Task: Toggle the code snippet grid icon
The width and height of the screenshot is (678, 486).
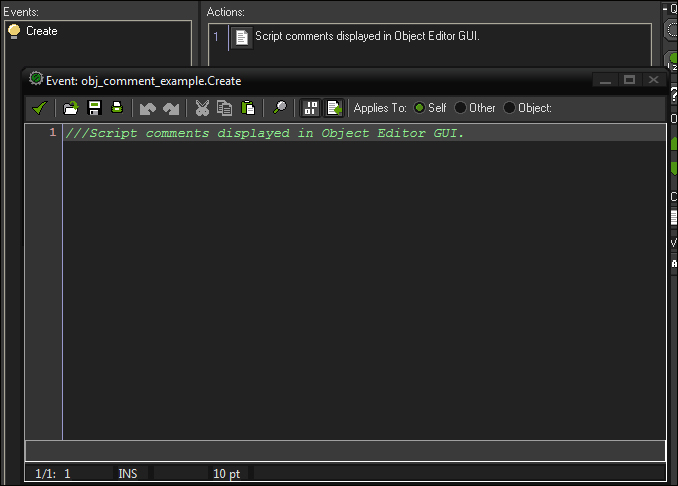Action: (310, 108)
